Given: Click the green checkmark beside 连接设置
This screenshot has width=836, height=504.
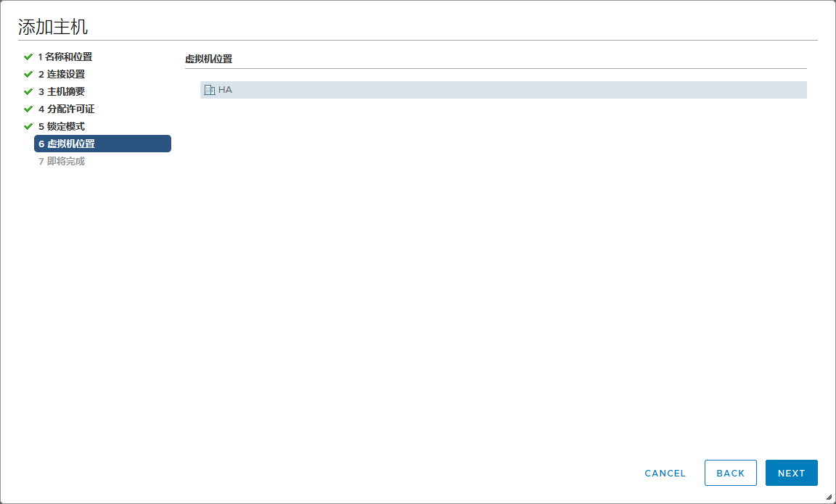Looking at the screenshot, I should point(28,74).
